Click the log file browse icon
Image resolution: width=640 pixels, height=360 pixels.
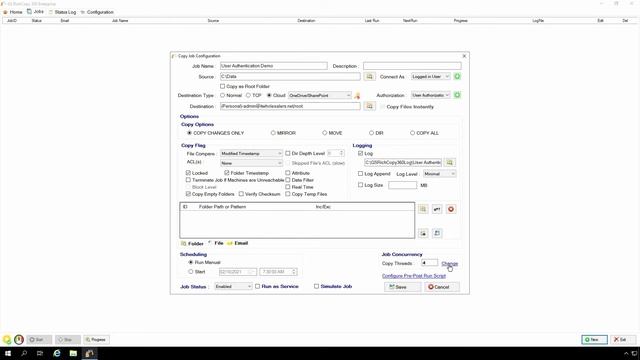[449, 162]
